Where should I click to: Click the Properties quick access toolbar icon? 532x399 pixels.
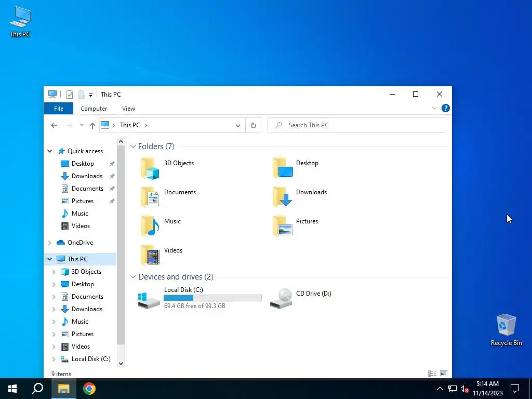[x=70, y=95]
